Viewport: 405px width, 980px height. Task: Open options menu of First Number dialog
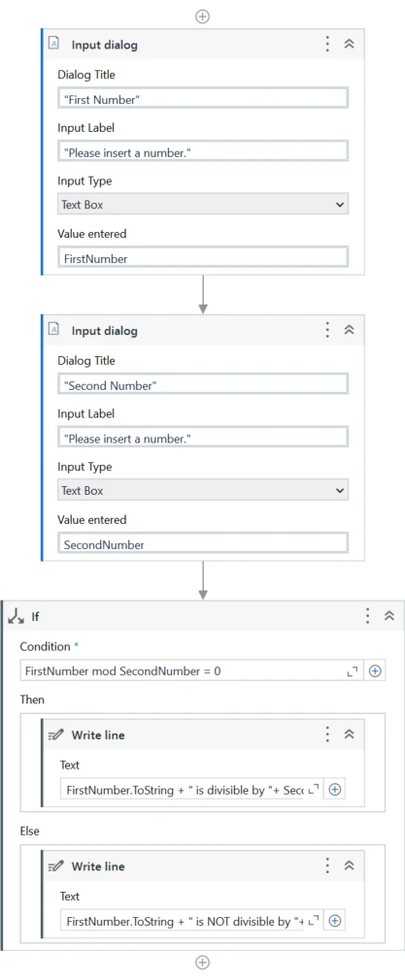coord(326,44)
